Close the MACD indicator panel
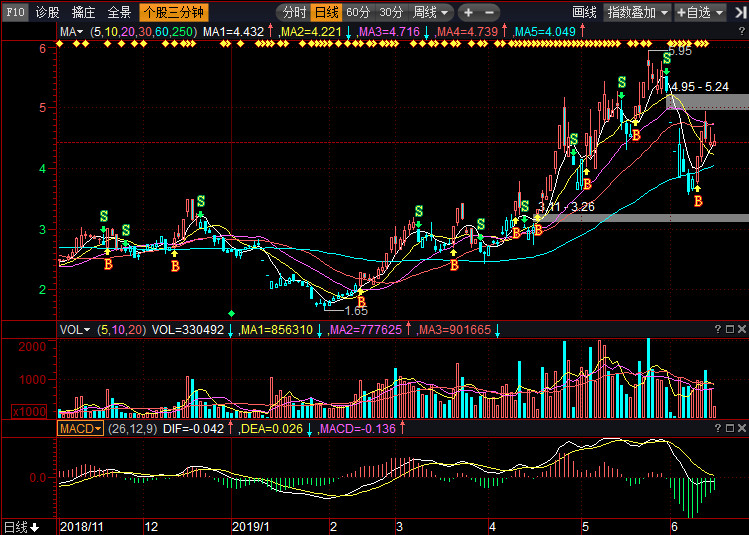Screen dimensions: 749x535 (741, 428)
